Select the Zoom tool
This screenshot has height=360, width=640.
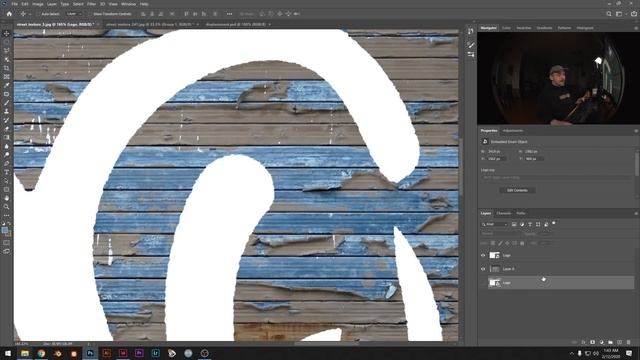click(x=7, y=207)
